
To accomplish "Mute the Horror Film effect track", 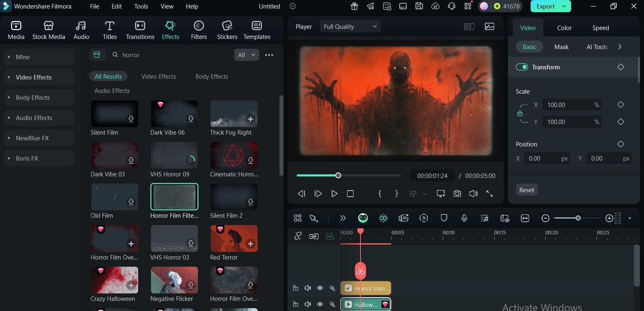I will click(308, 288).
